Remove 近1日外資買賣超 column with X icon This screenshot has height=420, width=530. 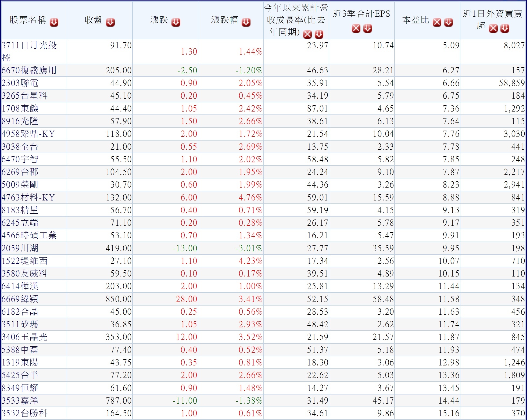point(493,28)
